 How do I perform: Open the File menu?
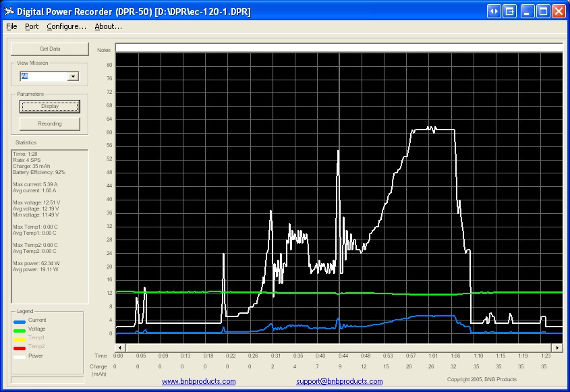tap(11, 26)
